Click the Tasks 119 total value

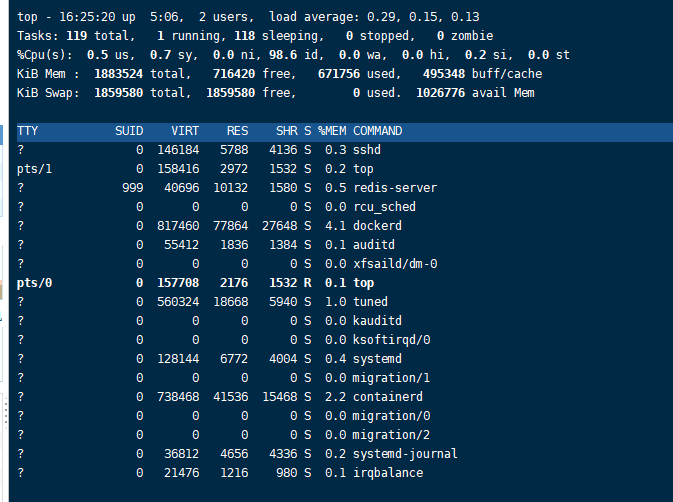coord(77,36)
